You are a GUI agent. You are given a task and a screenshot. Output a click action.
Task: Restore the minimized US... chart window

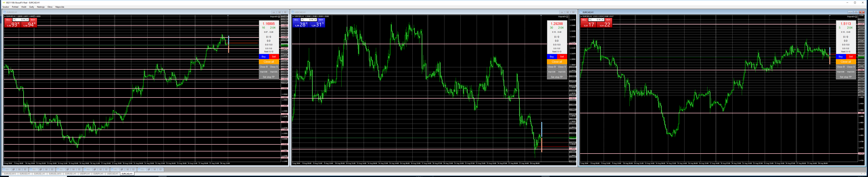(122, 169)
